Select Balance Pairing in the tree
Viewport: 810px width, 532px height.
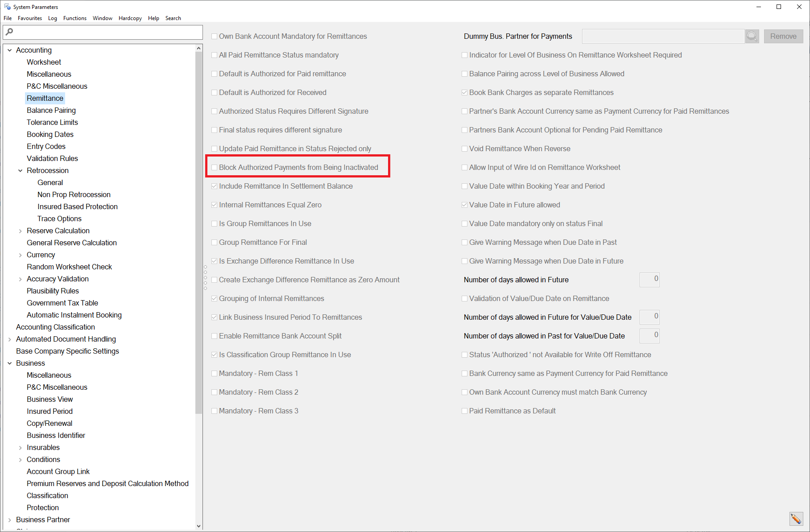(x=51, y=110)
